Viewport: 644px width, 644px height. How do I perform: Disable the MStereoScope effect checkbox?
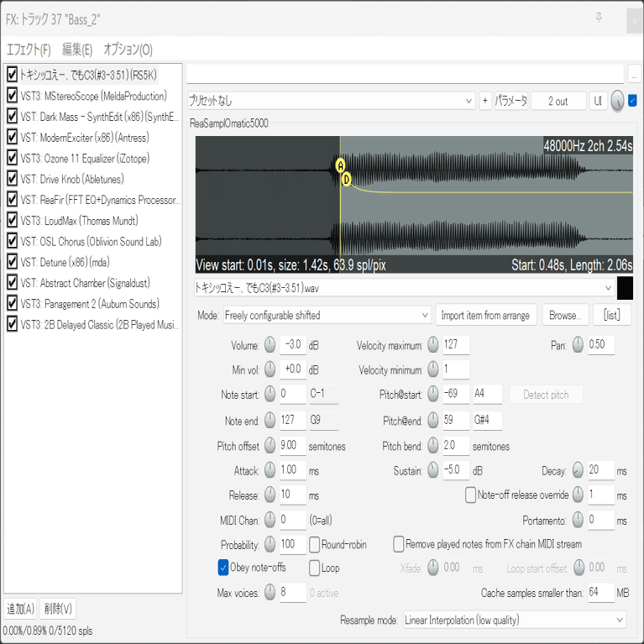pos(12,96)
